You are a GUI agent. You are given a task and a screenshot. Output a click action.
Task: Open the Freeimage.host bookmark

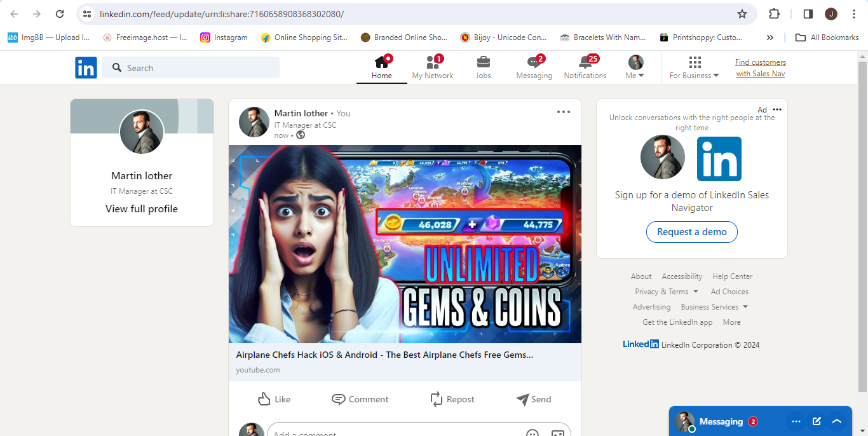click(145, 37)
